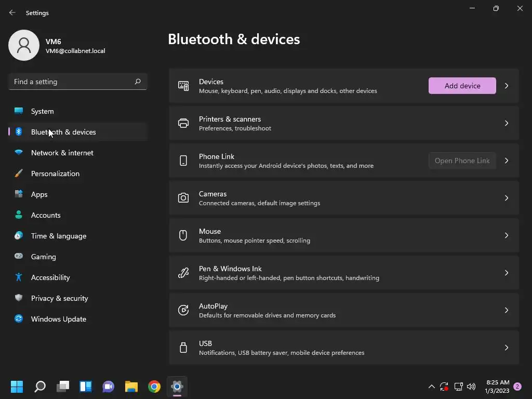Click the USB drive icon

click(183, 348)
